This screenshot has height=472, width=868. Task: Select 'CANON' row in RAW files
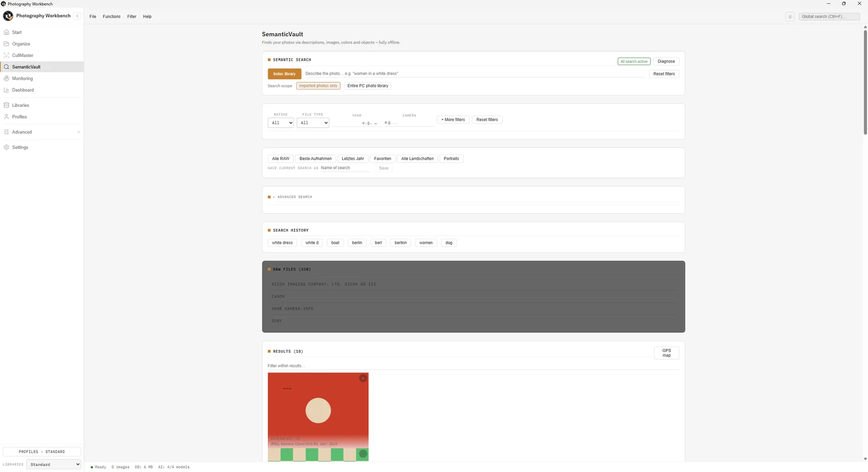pos(473,297)
